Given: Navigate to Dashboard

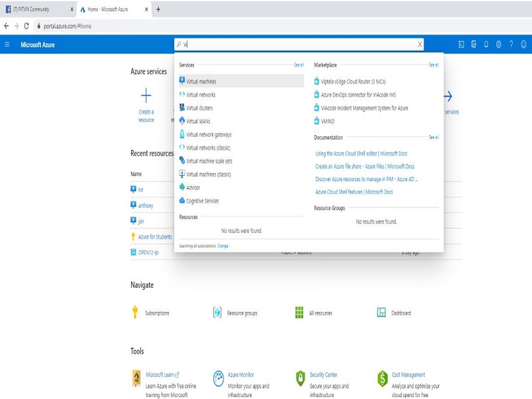Looking at the screenshot, I should pyautogui.click(x=401, y=313).
